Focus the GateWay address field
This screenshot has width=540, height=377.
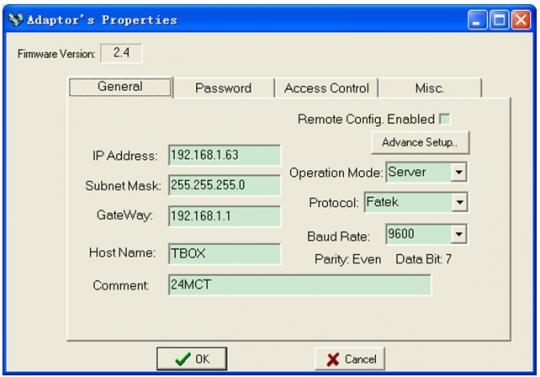tap(225, 216)
